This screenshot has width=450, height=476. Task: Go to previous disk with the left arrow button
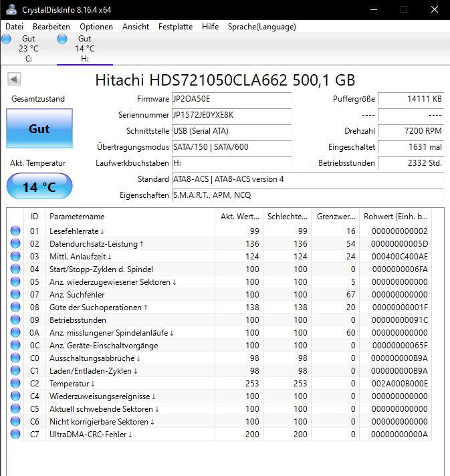point(14,80)
